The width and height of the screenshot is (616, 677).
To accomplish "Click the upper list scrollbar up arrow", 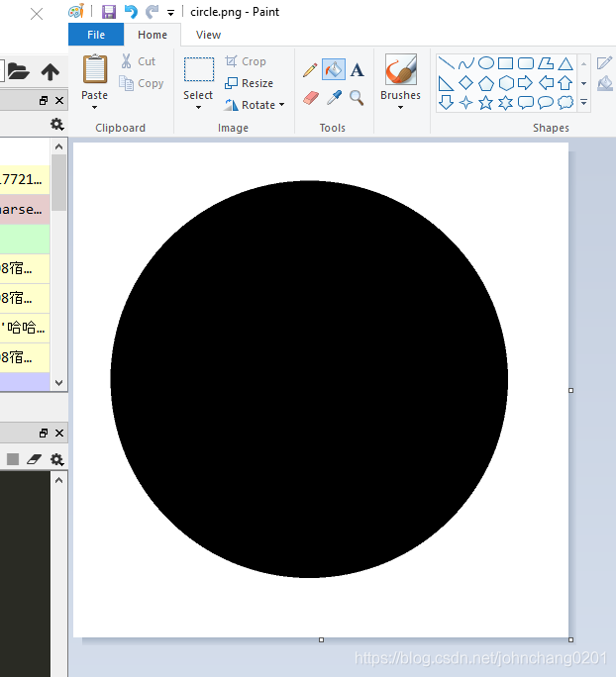I will pyautogui.click(x=59, y=146).
